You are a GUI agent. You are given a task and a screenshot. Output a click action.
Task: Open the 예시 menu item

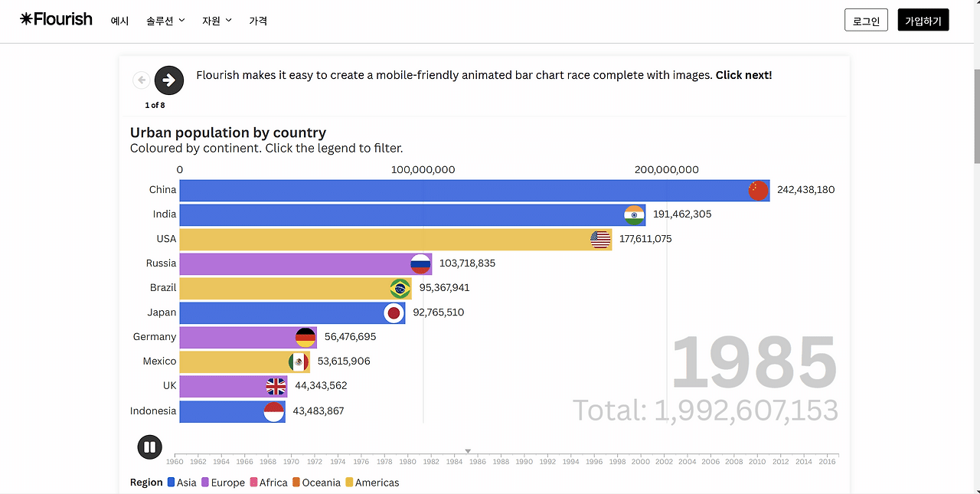[119, 21]
